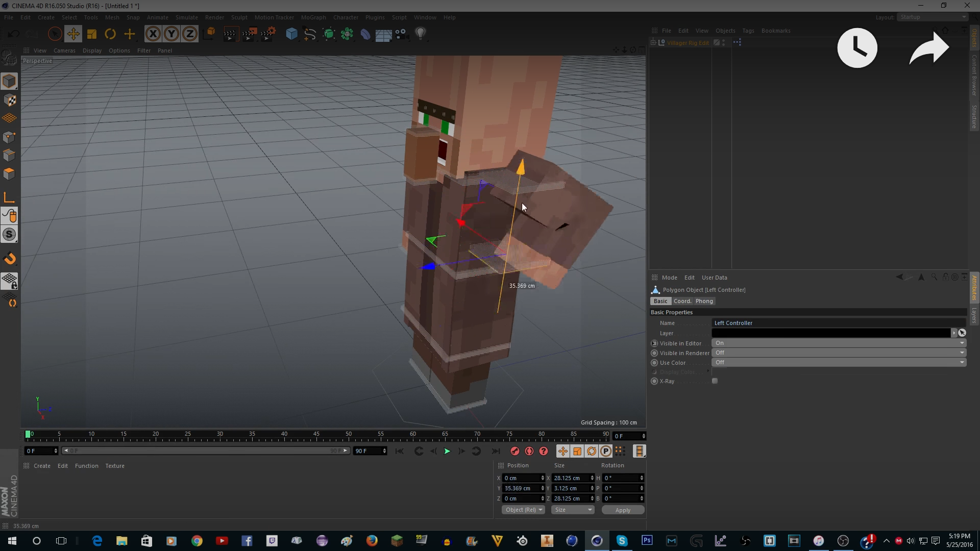Open Visible in Editor dropdown

click(839, 343)
